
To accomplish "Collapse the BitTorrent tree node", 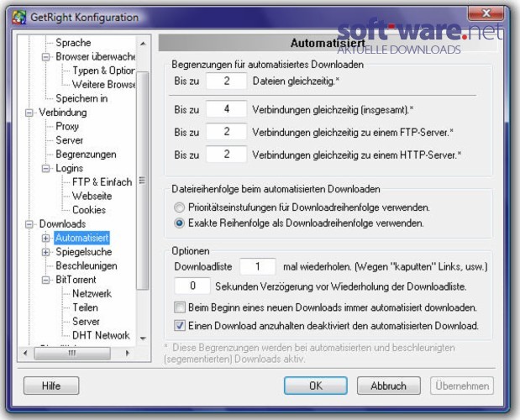I will point(45,280).
